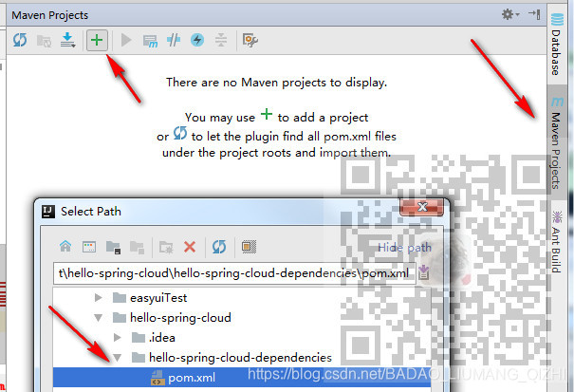This screenshot has width=574, height=392.
Task: Open Maven Settings wrench icon
Action: click(250, 40)
